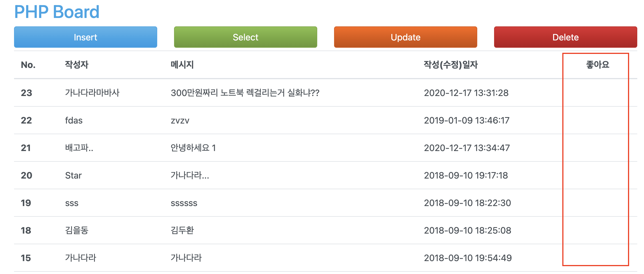Click the orange Update button
The height and width of the screenshot is (274, 644).
405,37
